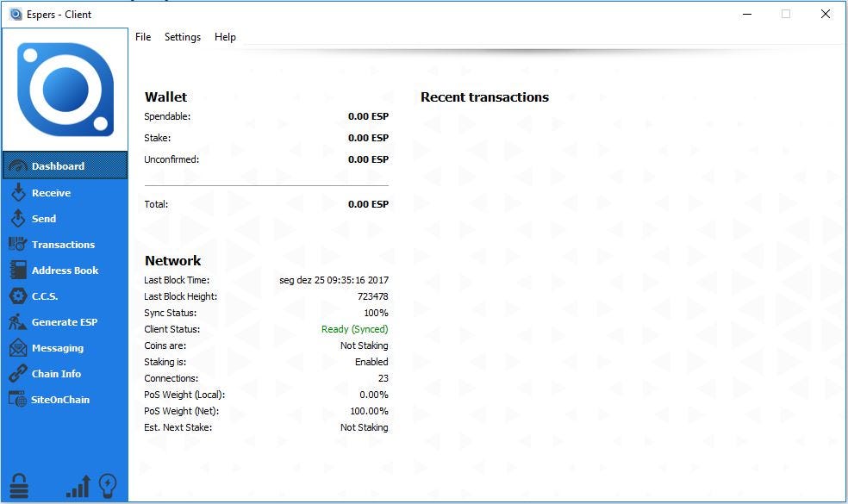This screenshot has width=848, height=504.
Task: Click block height value 723478
Action: pos(372,296)
